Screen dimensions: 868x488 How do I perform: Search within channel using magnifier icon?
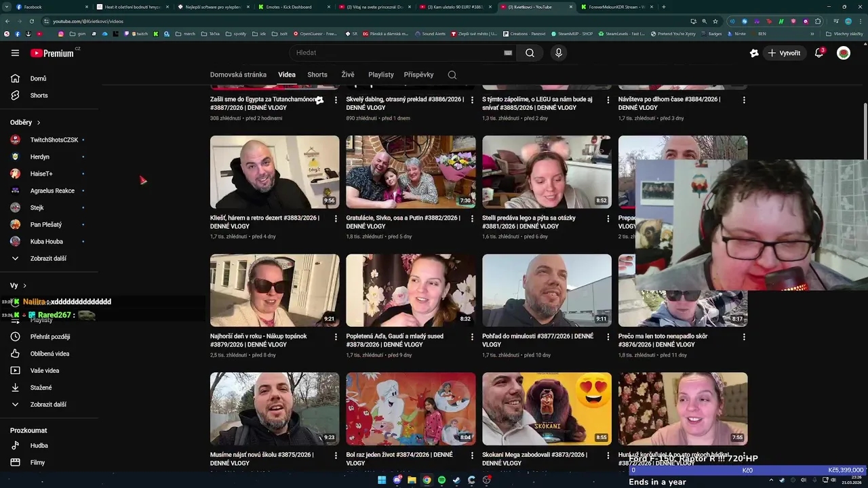coord(452,75)
